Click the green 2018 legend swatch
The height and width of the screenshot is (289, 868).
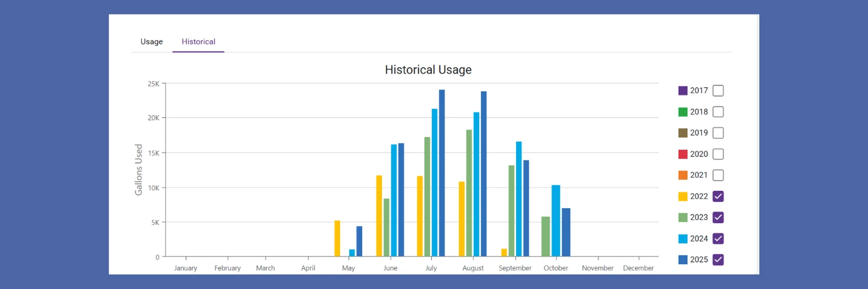click(x=683, y=112)
